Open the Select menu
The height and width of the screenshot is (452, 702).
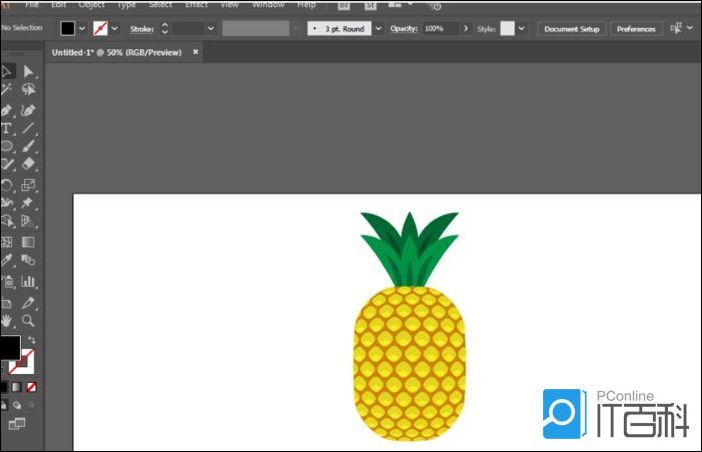point(160,4)
